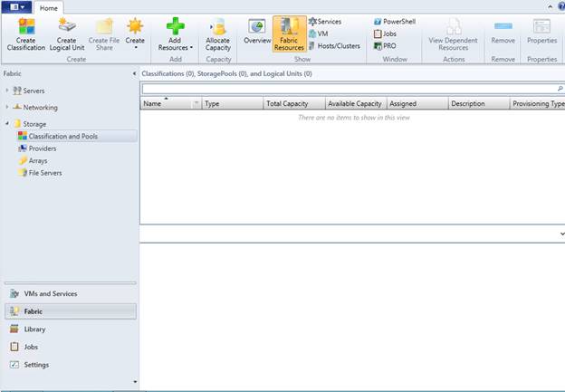Open the Name column filter dropdown
This screenshot has width=565, height=392.
tap(196, 103)
